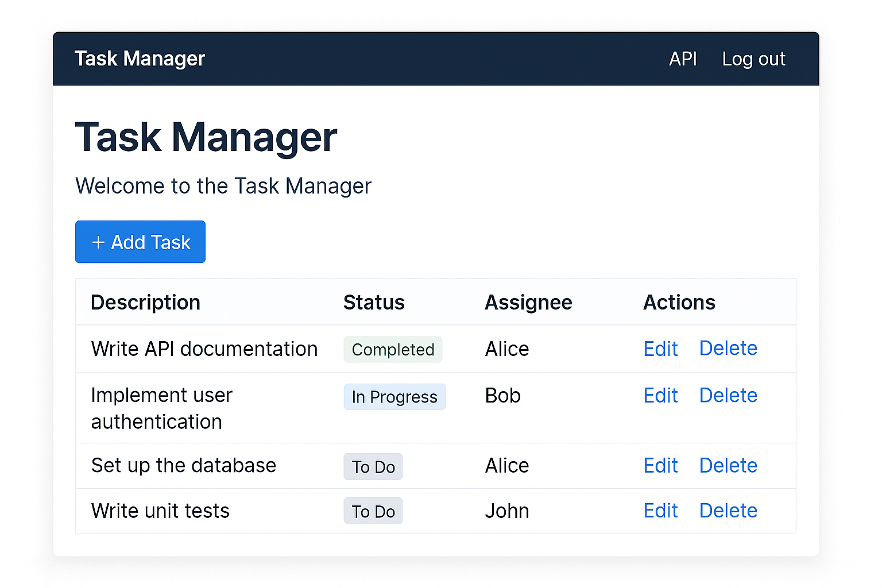Click assignee John in the last row
This screenshot has height=588, width=882.
pyautogui.click(x=507, y=511)
